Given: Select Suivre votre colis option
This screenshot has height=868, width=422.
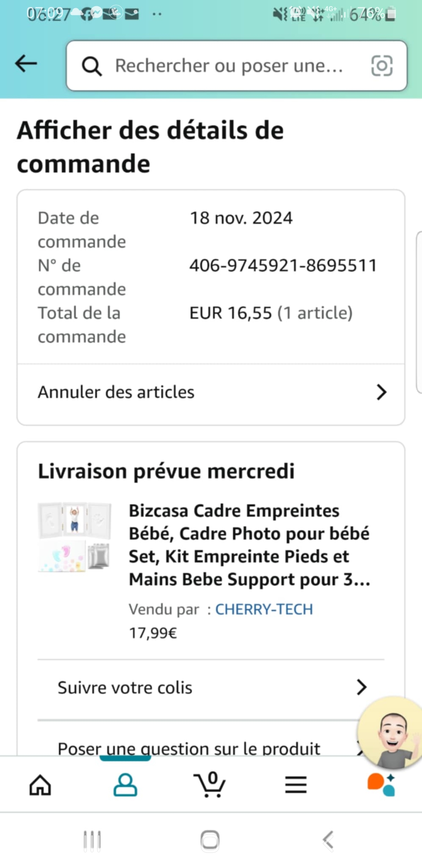Looking at the screenshot, I should [125, 688].
